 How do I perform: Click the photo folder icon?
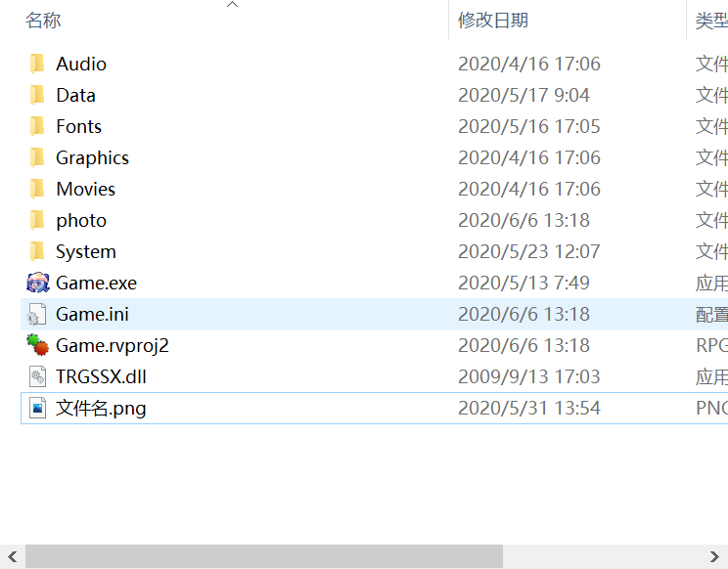pos(37,220)
